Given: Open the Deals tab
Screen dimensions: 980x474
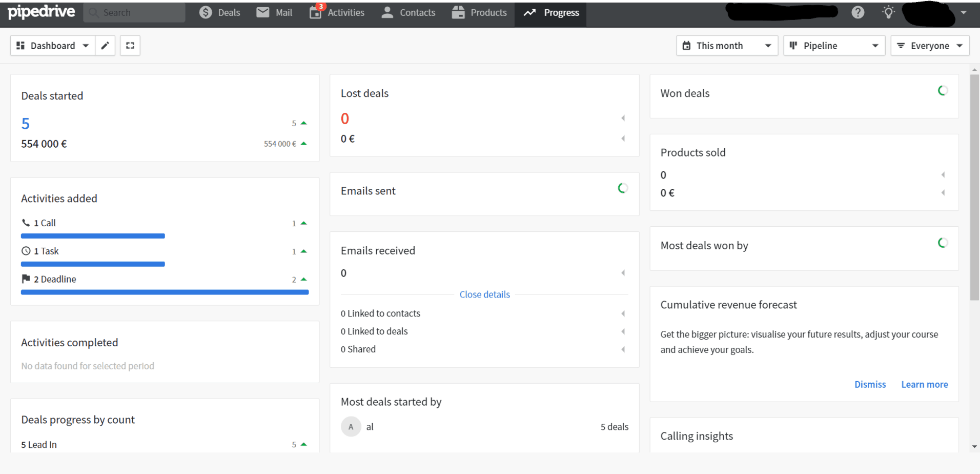Looking at the screenshot, I should 219,12.
